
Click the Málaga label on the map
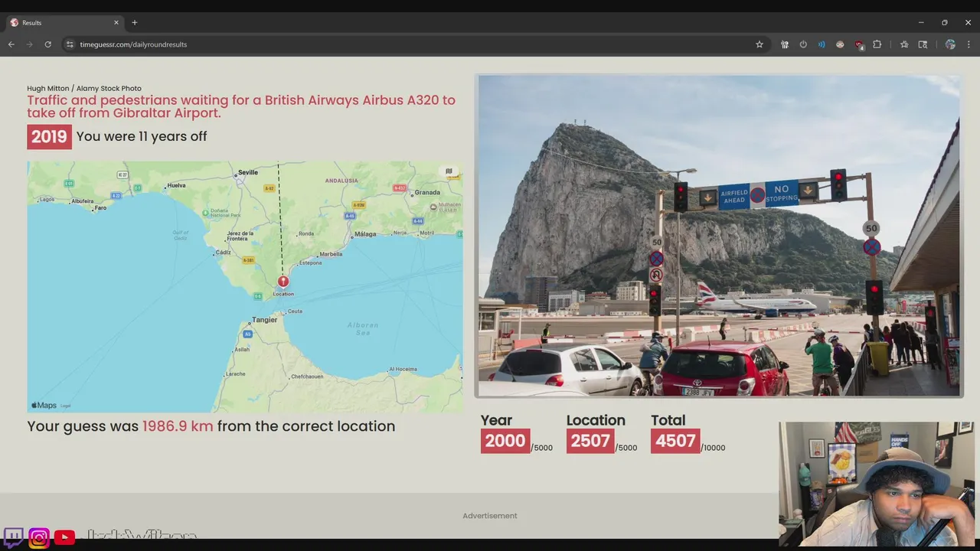pos(365,233)
